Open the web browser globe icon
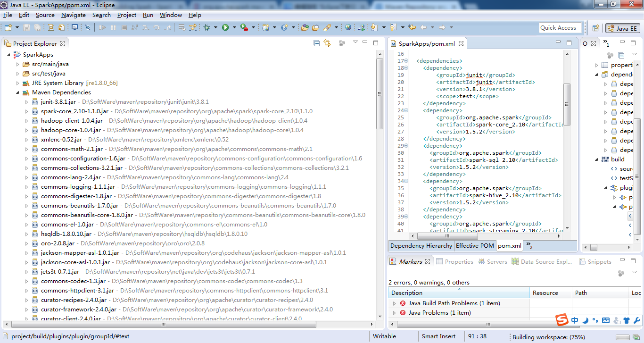 click(x=348, y=28)
